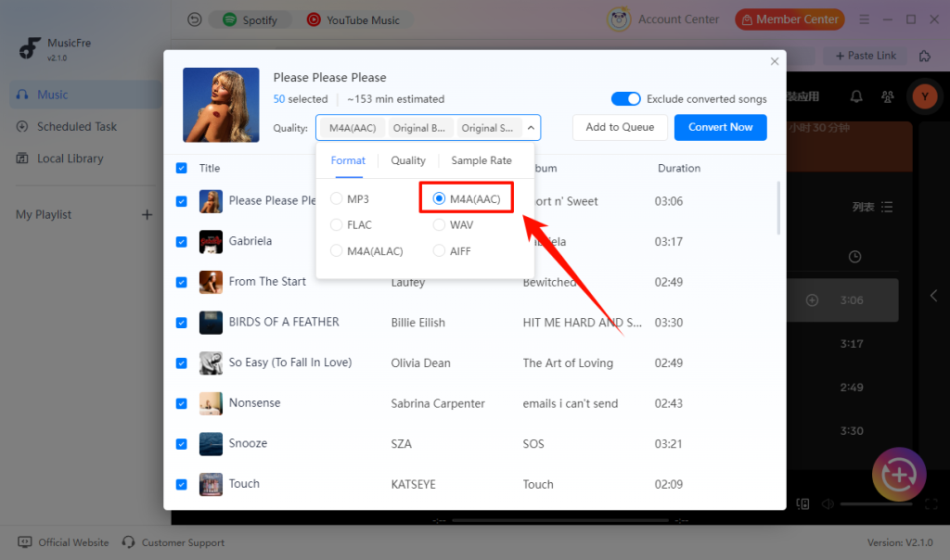Open the Official Website link
This screenshot has height=560, width=950.
[73, 542]
